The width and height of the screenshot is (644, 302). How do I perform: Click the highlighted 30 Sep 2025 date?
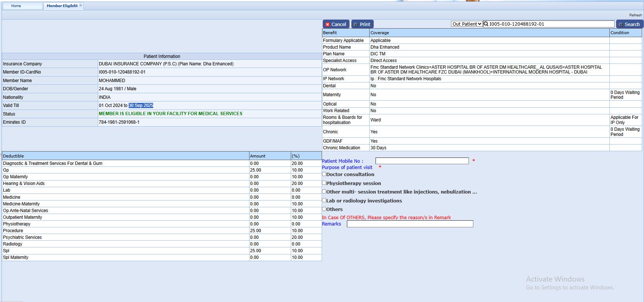click(x=141, y=105)
